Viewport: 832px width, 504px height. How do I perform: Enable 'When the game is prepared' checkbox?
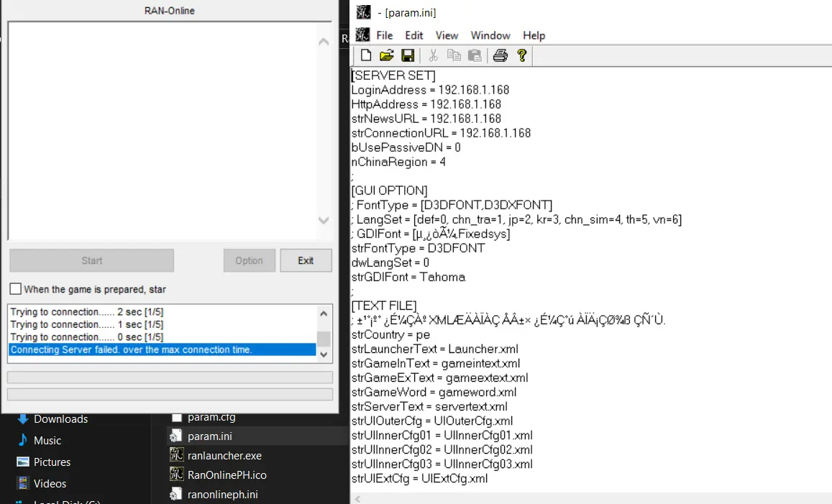tap(16, 288)
